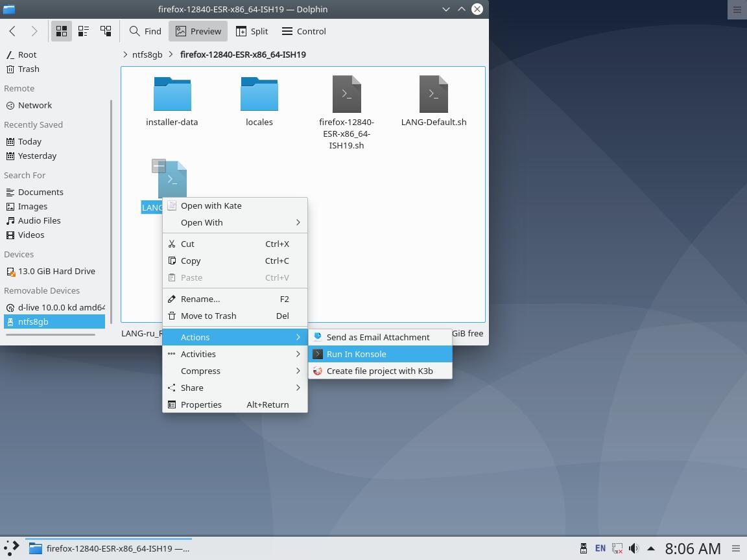Click the Dolphin taskbar entry
The image size is (747, 560).
coord(109,548)
